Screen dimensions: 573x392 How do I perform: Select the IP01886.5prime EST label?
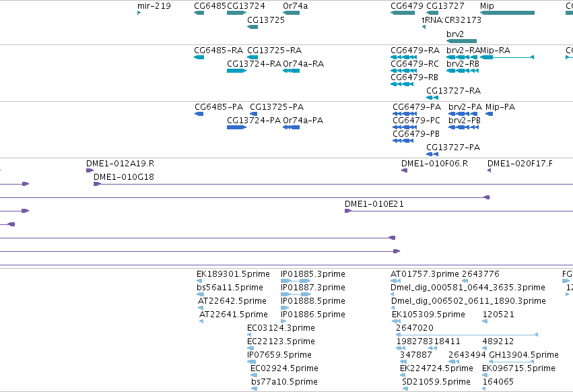click(x=313, y=315)
